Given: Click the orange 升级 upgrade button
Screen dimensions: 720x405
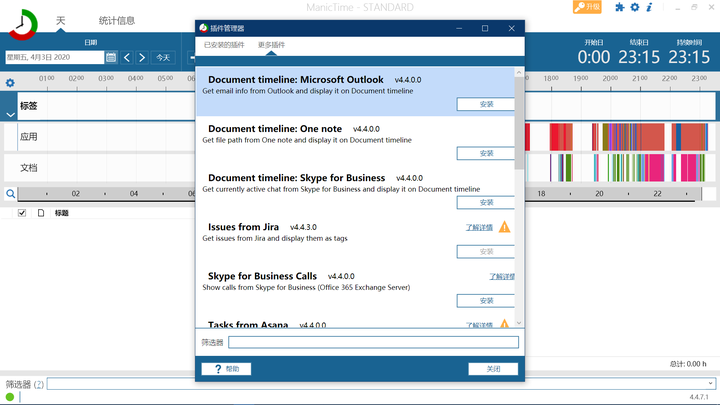Looking at the screenshot, I should [x=588, y=8].
